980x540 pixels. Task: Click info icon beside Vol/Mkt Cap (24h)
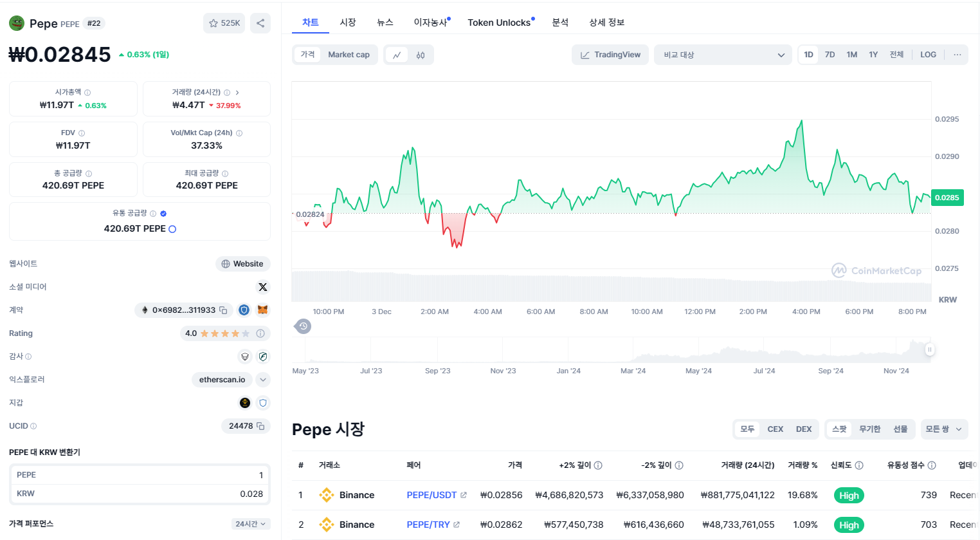239,133
